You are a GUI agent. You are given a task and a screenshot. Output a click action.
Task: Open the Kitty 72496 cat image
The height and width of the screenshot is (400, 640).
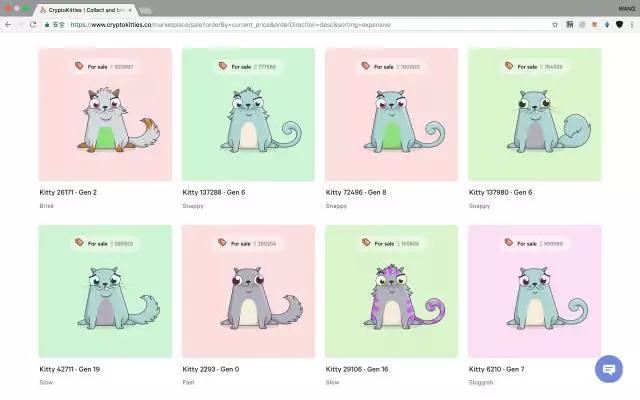click(x=391, y=115)
